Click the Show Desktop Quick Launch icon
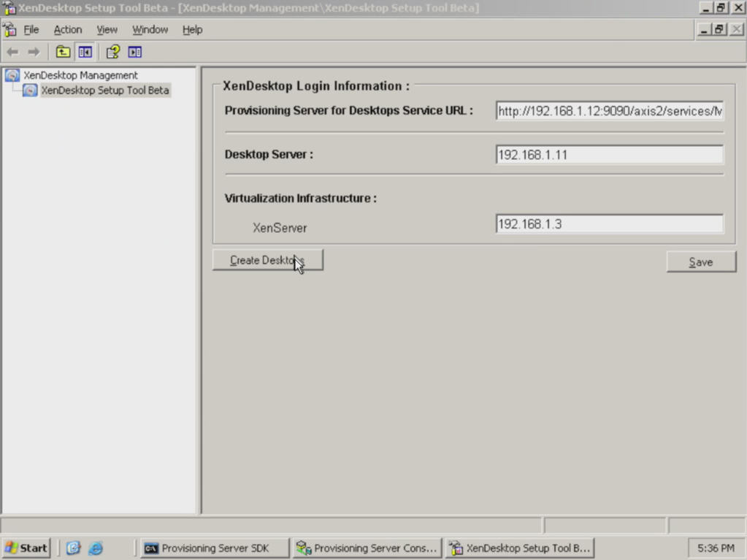This screenshot has width=747, height=560. [73, 548]
